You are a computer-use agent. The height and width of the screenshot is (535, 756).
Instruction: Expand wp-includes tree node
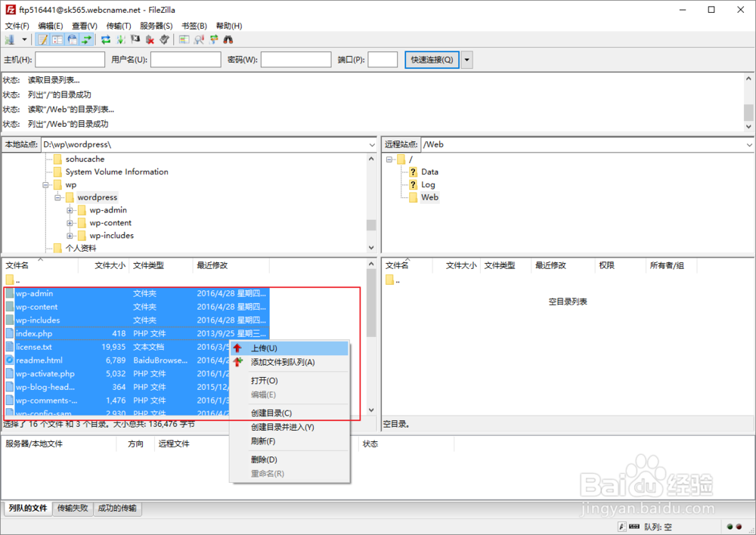[x=70, y=236]
